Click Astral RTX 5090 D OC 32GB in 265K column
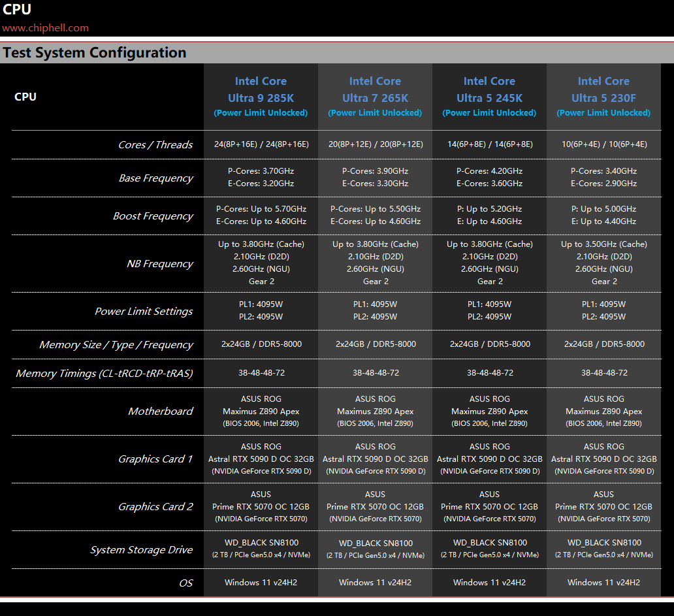 click(x=376, y=459)
